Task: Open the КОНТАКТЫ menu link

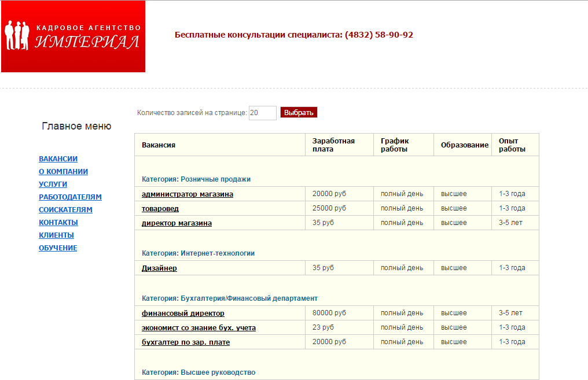Action: 58,223
